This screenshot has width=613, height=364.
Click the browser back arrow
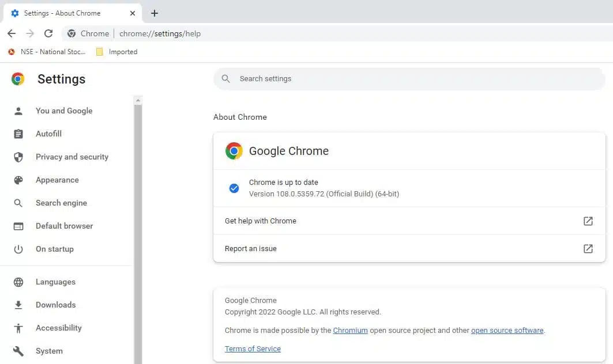[x=12, y=33]
